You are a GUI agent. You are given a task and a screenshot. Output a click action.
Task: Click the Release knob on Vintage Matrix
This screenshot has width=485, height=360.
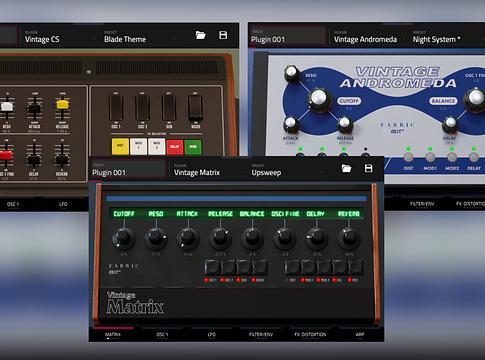click(x=220, y=237)
